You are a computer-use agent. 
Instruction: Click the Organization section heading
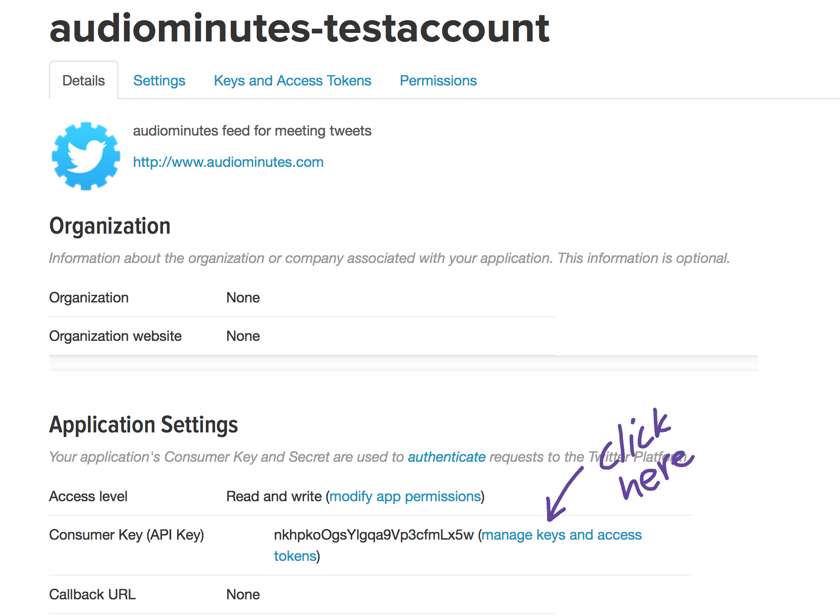pyautogui.click(x=110, y=226)
